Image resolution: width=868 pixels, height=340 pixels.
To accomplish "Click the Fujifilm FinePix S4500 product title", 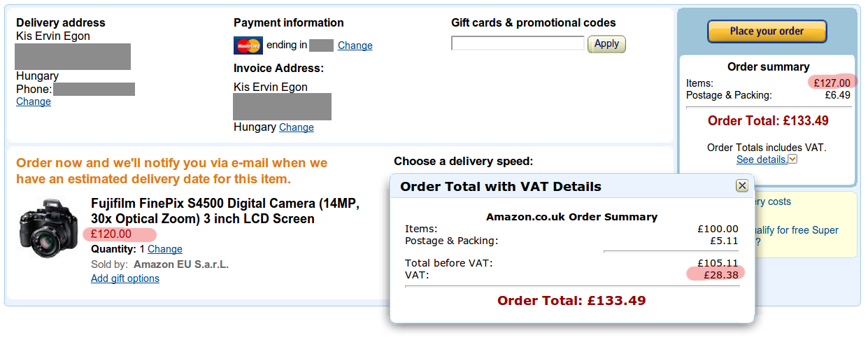I will tap(225, 211).
